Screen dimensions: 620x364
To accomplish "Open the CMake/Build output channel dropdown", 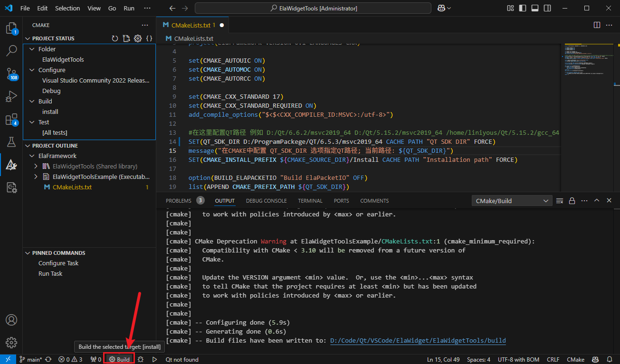I will click(512, 201).
